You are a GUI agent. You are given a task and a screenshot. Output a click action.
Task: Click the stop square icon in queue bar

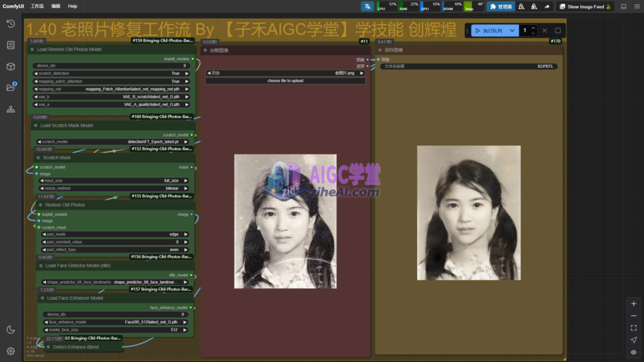[x=558, y=30]
